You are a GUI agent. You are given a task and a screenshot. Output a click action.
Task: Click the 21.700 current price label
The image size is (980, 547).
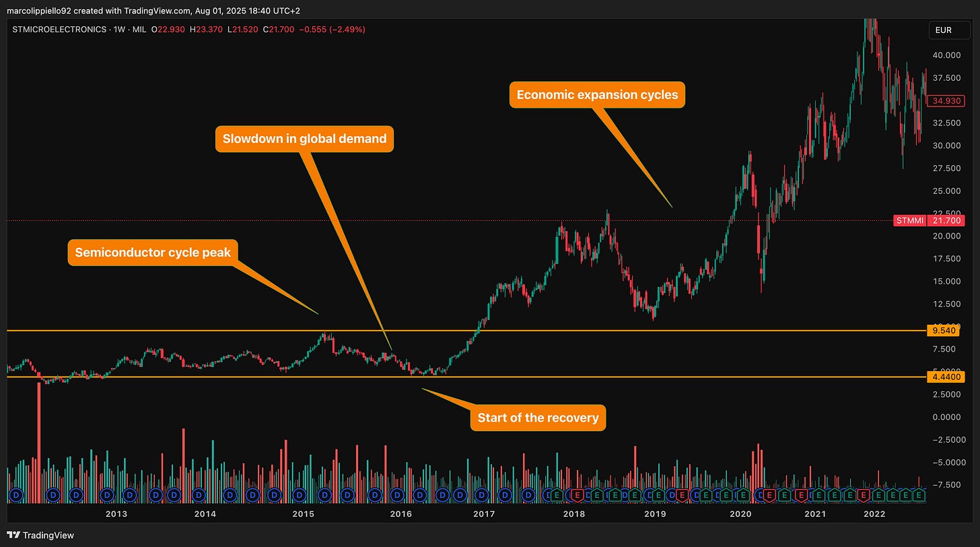coord(946,220)
